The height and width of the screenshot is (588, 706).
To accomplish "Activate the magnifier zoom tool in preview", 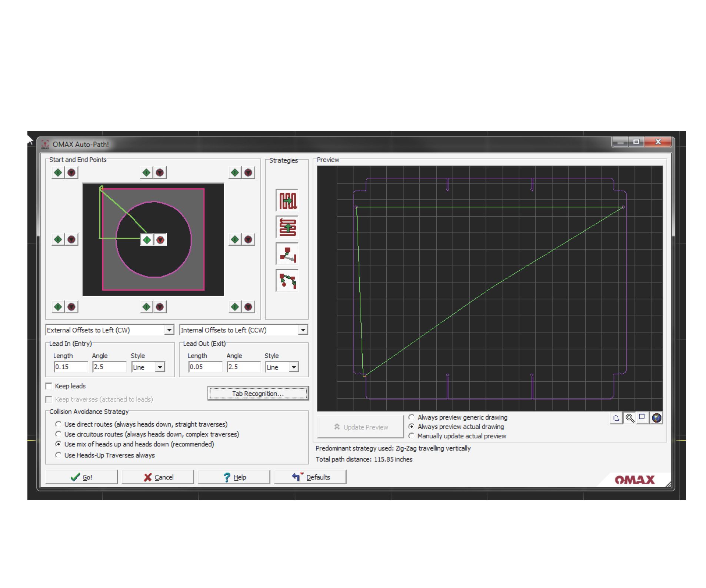I will pyautogui.click(x=630, y=418).
